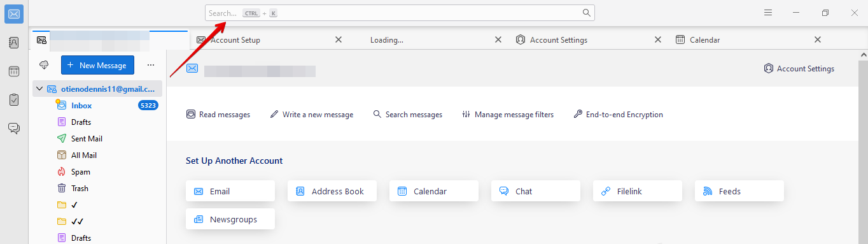Set up a Feeds account
Viewport: 868px width, 244px height.
(x=739, y=191)
